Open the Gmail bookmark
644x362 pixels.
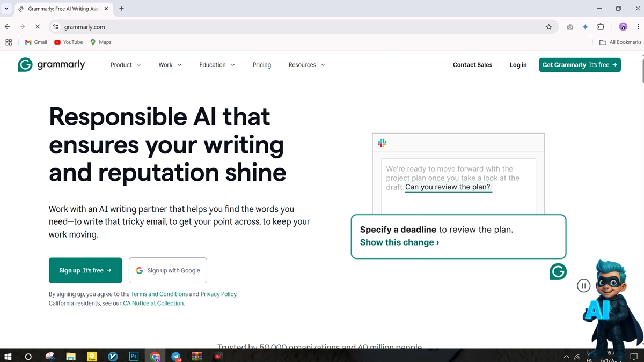click(x=36, y=42)
